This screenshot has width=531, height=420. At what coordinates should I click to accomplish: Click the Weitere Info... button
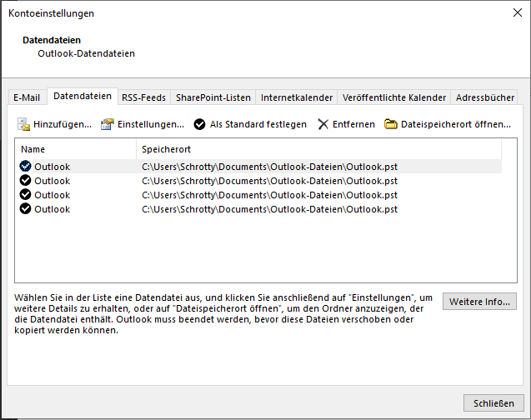[x=479, y=301]
